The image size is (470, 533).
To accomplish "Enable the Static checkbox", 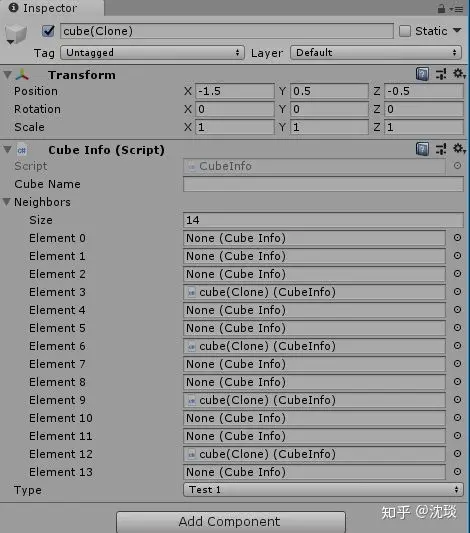I will pyautogui.click(x=404, y=31).
